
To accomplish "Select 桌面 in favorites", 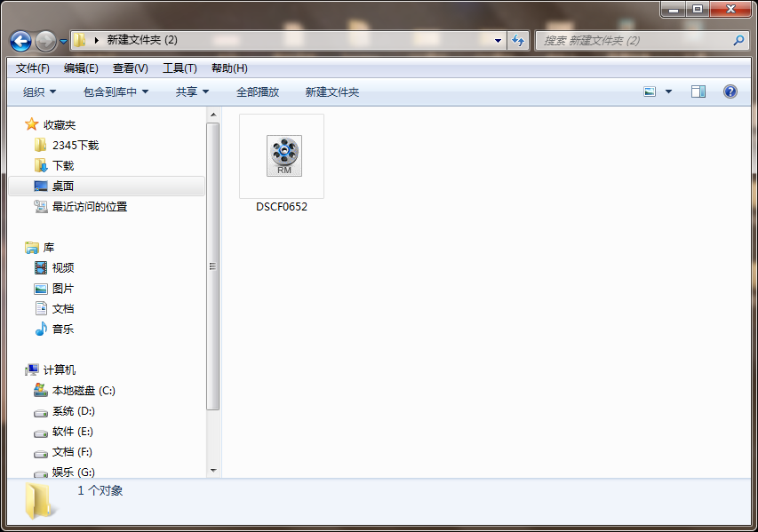I will pos(107,186).
